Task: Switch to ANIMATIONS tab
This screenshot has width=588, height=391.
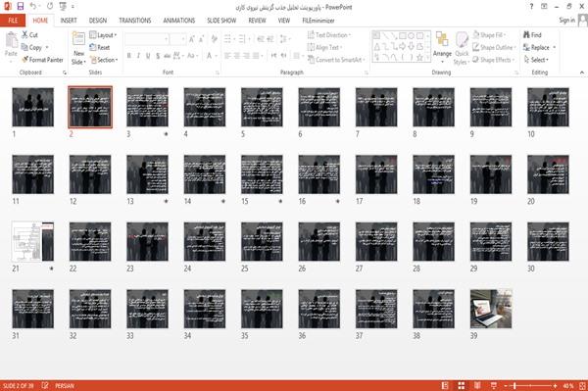Action: pos(179,21)
